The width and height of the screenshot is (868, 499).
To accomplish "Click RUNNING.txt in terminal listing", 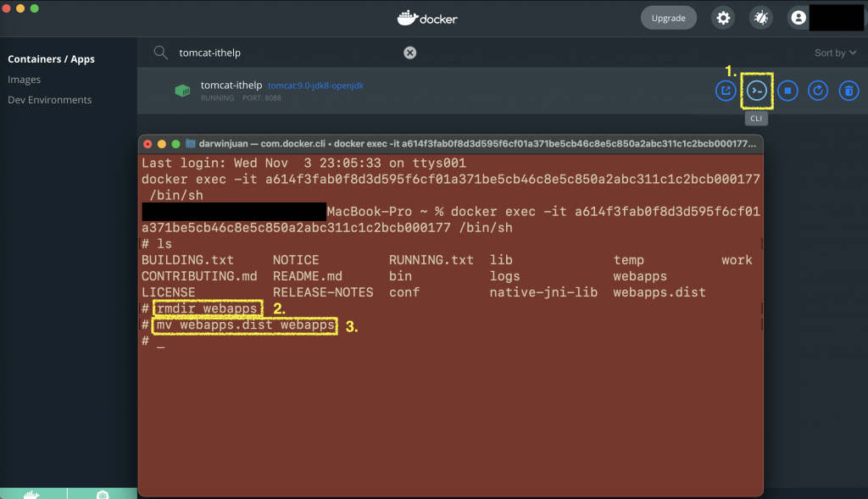I will (x=431, y=260).
